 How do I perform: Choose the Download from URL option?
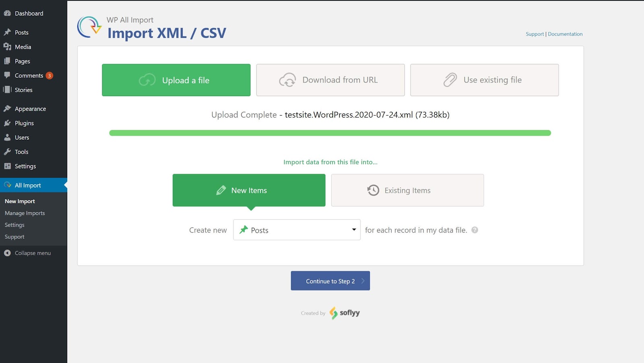[330, 80]
